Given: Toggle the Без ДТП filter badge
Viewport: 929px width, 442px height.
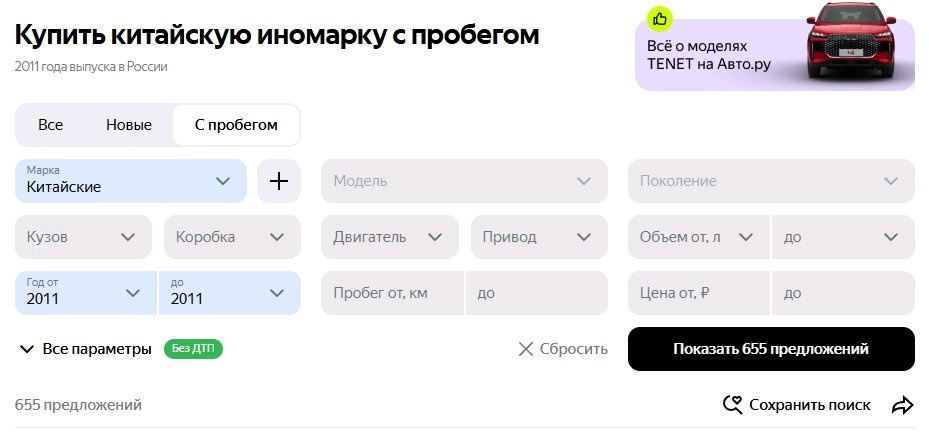Looking at the screenshot, I should tap(195, 349).
